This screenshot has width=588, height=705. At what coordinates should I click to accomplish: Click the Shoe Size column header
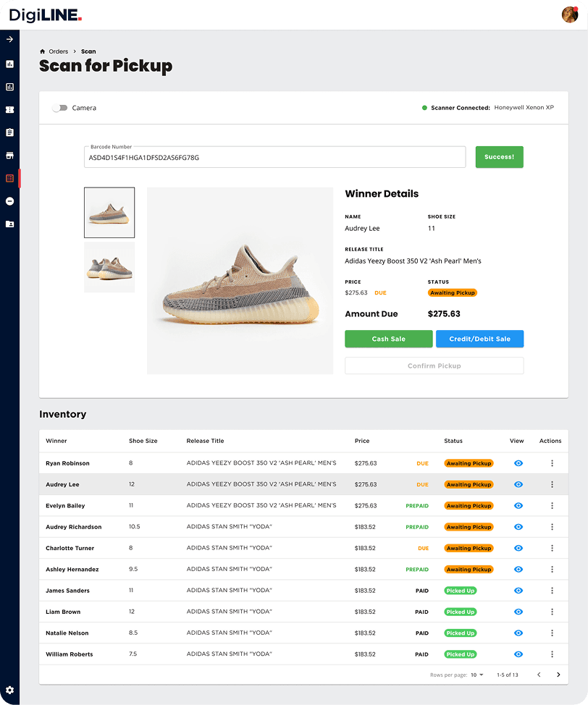[x=143, y=441]
